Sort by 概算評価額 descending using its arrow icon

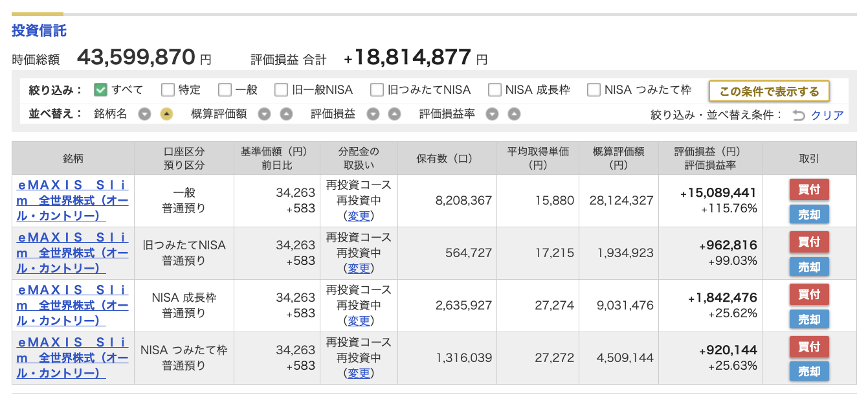pyautogui.click(x=264, y=114)
